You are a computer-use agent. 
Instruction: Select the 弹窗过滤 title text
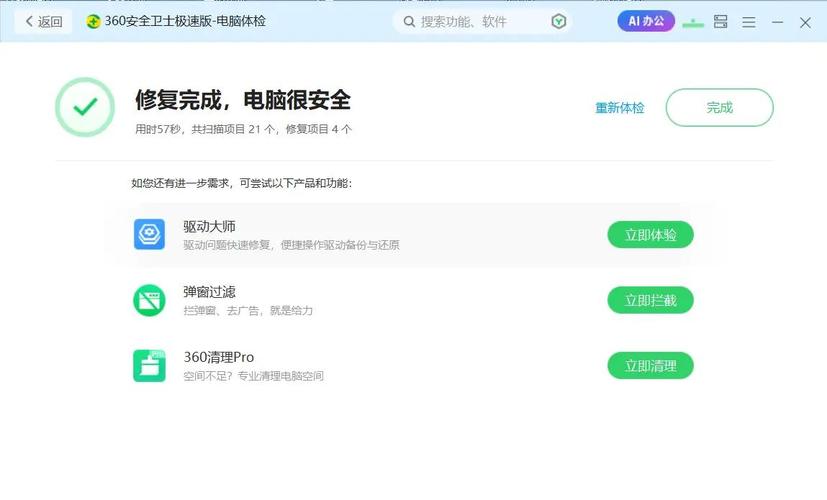pyautogui.click(x=209, y=292)
